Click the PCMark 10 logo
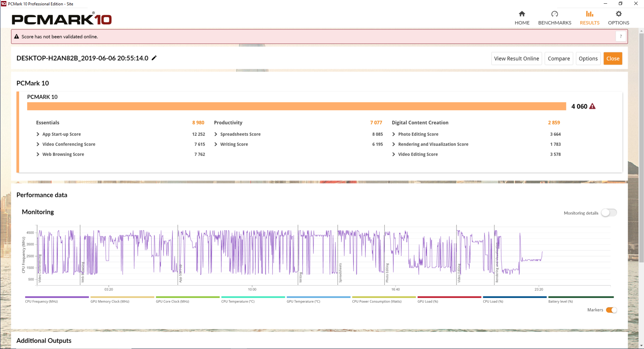 point(62,19)
